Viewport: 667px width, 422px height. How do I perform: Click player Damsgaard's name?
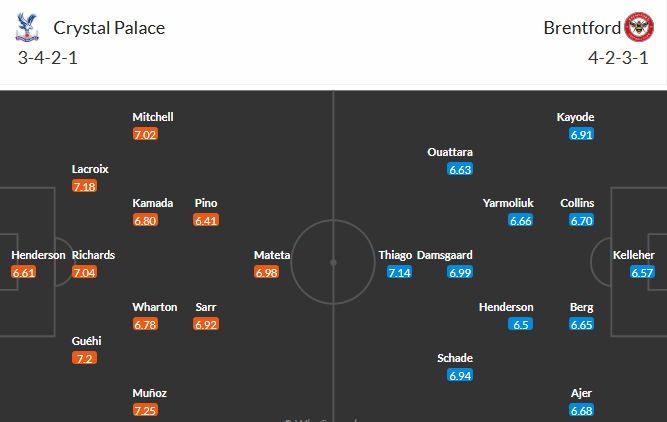click(445, 255)
